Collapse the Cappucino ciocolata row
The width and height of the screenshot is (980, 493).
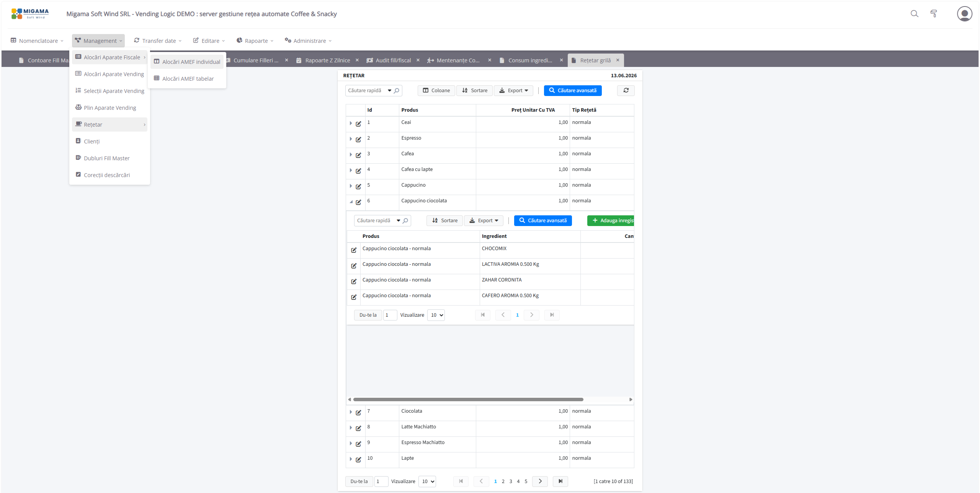point(351,202)
